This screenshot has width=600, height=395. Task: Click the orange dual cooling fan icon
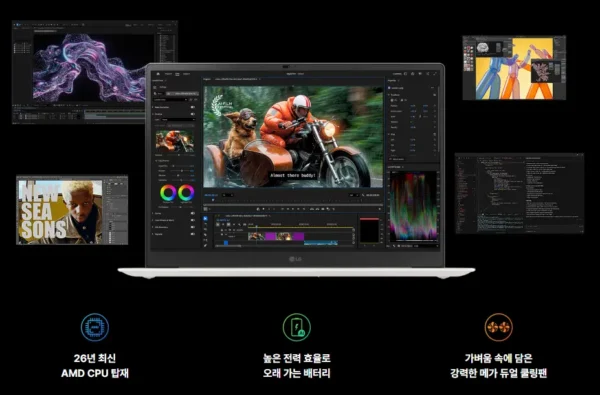(x=499, y=327)
